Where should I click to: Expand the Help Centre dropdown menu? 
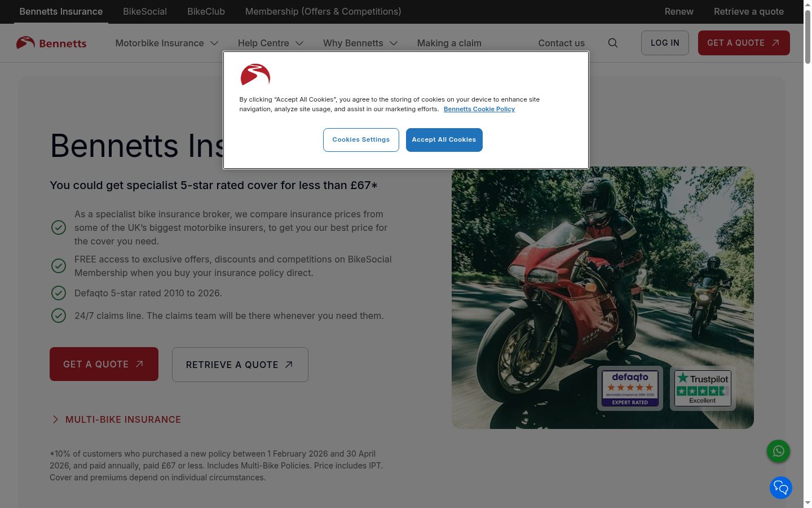(271, 43)
